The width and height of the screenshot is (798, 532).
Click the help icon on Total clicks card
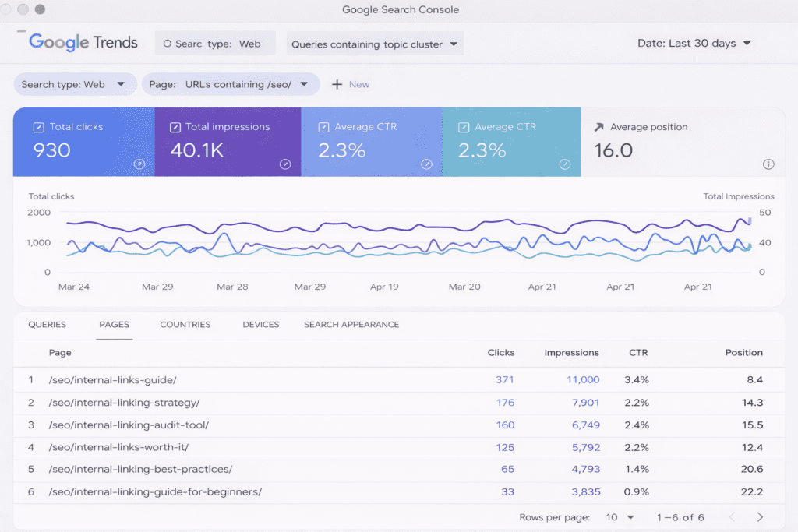click(x=139, y=164)
